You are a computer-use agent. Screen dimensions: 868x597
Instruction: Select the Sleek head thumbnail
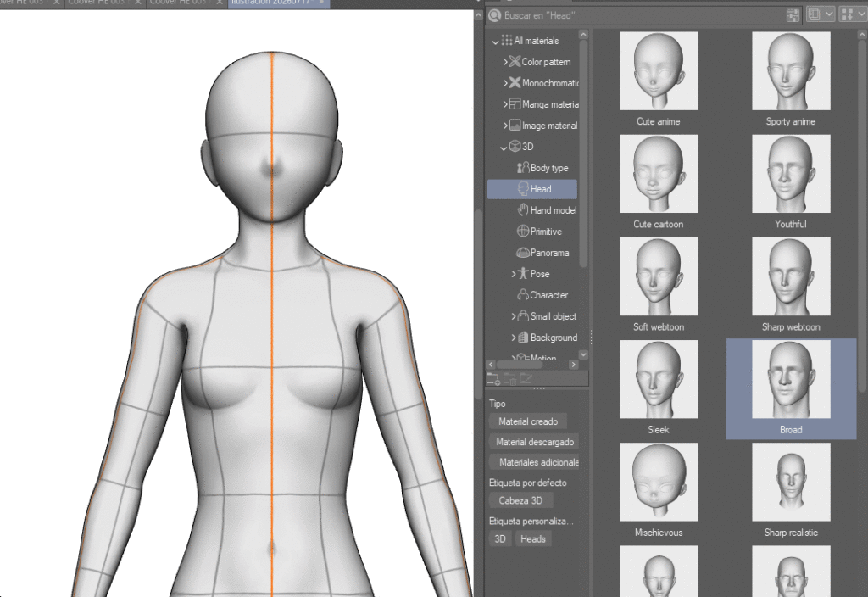tap(659, 379)
